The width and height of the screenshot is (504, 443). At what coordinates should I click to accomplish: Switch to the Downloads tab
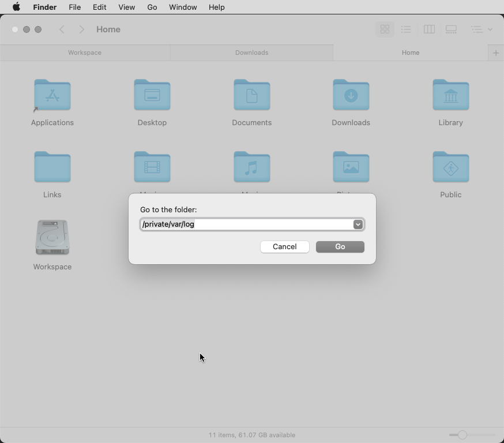pos(251,52)
